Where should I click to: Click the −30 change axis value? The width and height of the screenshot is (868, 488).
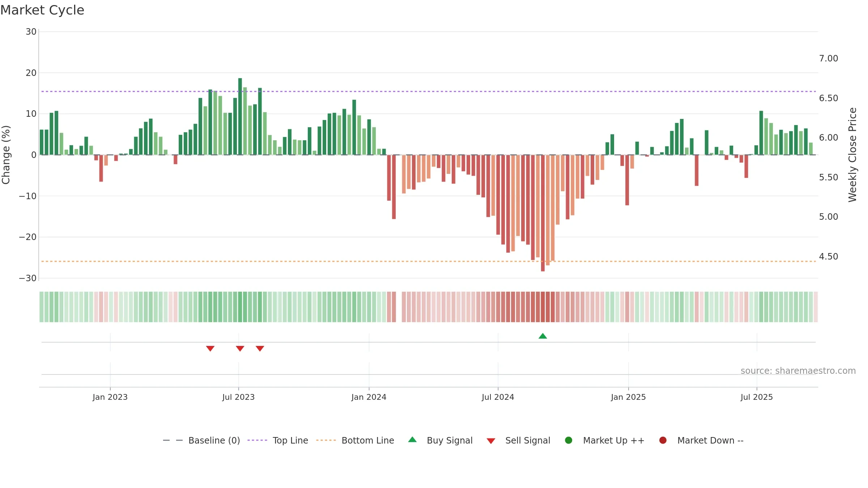28,278
